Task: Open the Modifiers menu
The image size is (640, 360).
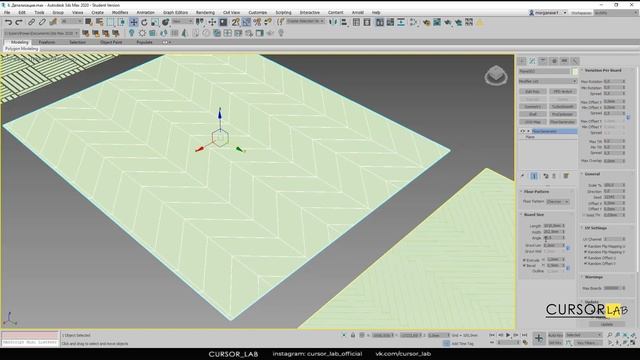Action: (120, 13)
